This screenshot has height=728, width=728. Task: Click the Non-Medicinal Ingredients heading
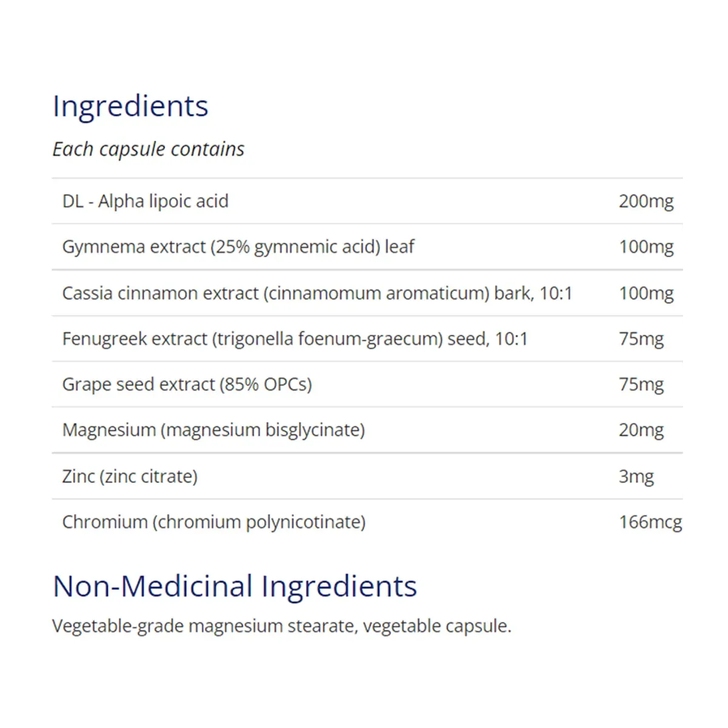235,586
